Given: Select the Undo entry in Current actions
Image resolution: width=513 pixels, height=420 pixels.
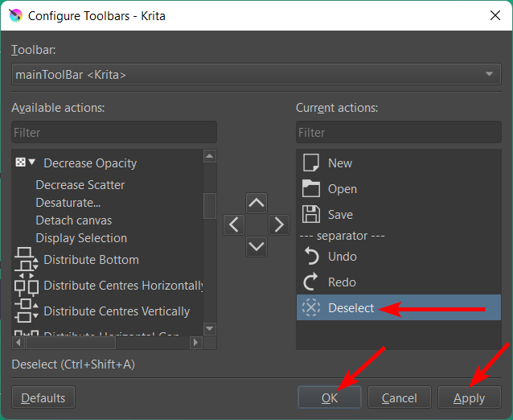Looking at the screenshot, I should click(399, 257).
